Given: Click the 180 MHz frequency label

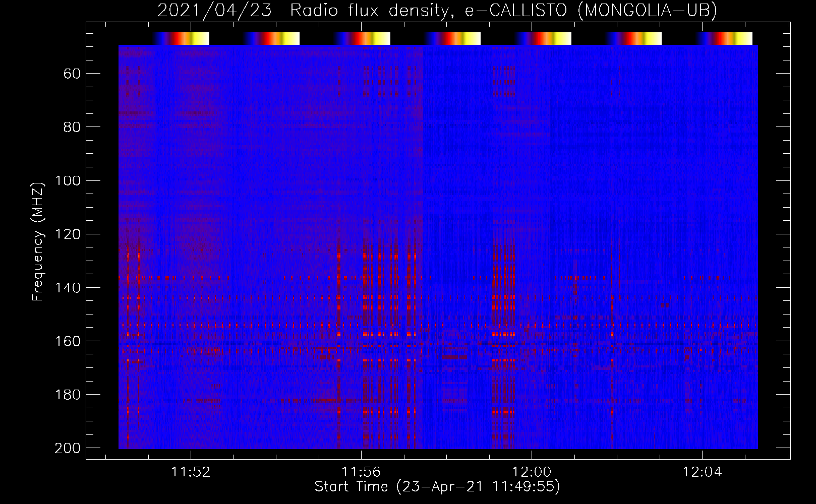Looking at the screenshot, I should (68, 395).
